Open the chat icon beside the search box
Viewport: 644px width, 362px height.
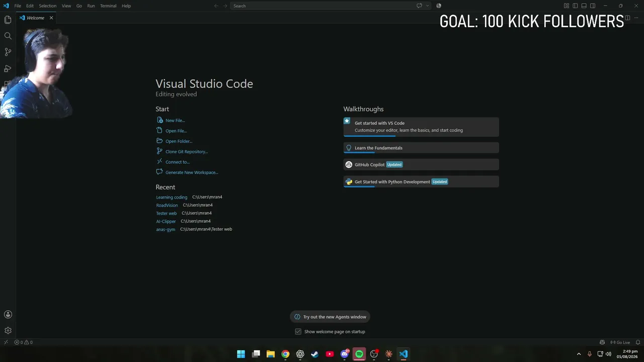419,6
